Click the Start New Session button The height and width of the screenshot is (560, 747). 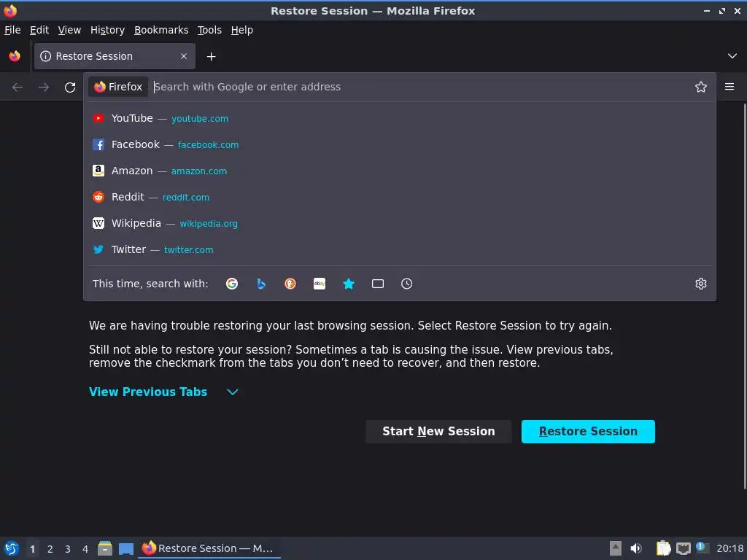coord(438,432)
